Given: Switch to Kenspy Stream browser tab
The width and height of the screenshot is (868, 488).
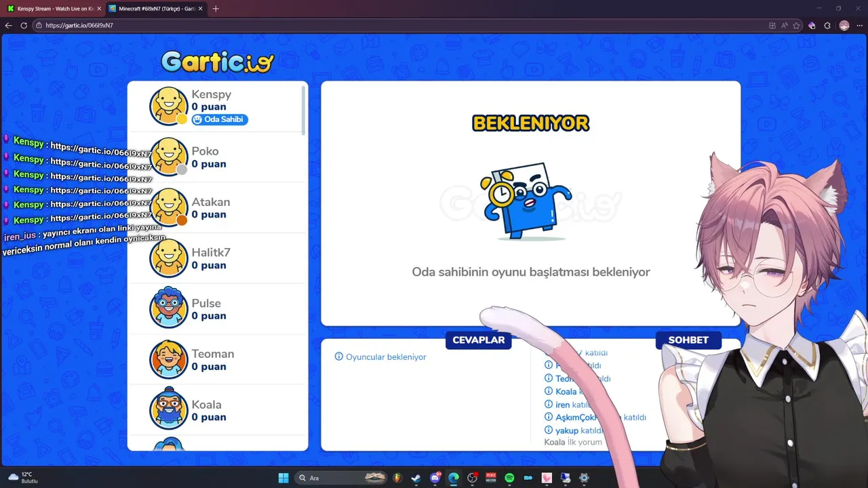Looking at the screenshot, I should click(x=54, y=8).
